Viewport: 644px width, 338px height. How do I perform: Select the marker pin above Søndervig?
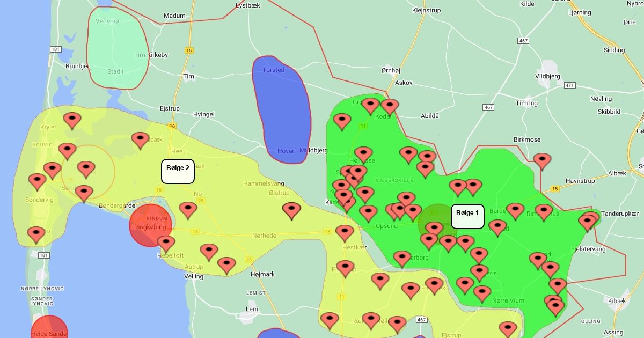tap(37, 181)
